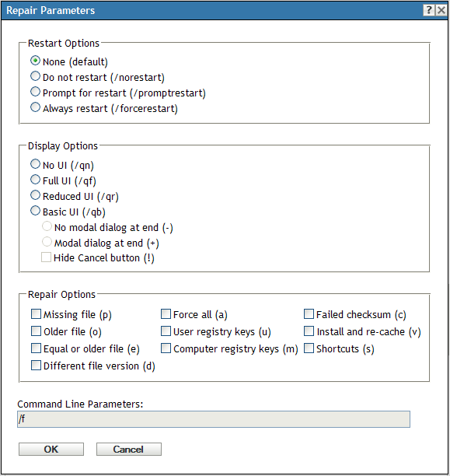
Task: Select the None (default) restart option
Action: coord(35,61)
